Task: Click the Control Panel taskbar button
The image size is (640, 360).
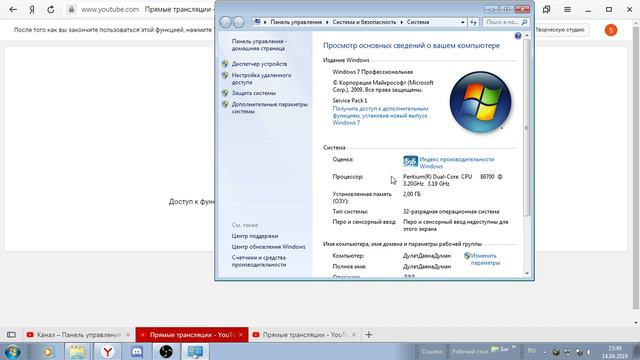Action: pos(195,352)
